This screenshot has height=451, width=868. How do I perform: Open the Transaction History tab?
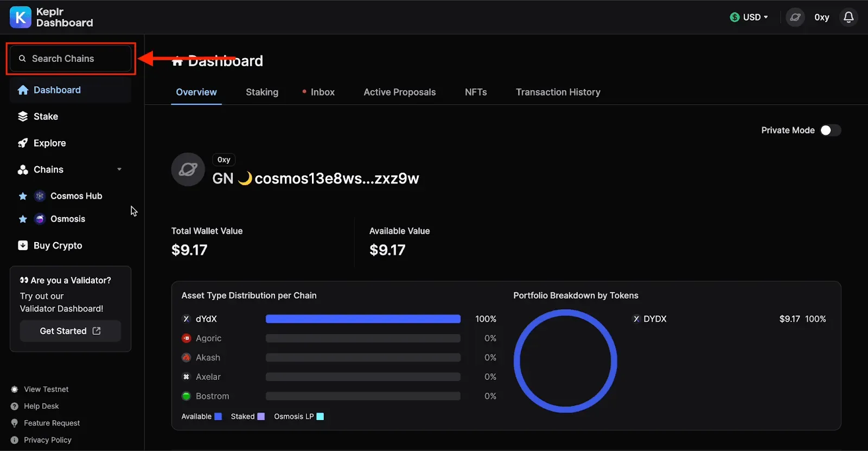(x=558, y=92)
